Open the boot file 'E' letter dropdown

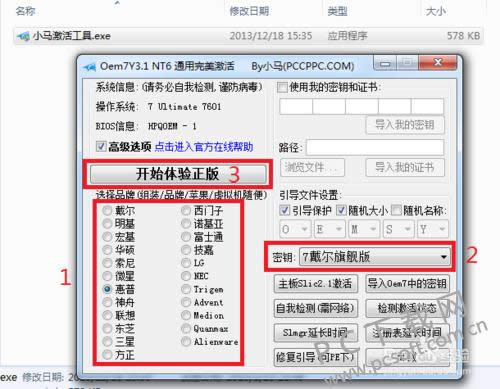point(330,229)
